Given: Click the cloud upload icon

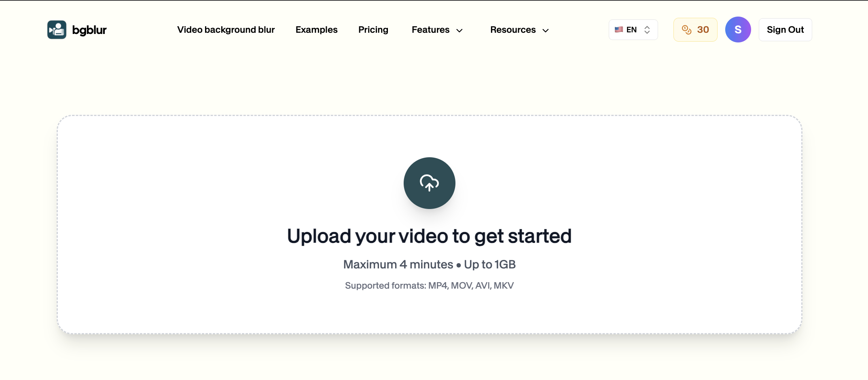Looking at the screenshot, I should [429, 183].
